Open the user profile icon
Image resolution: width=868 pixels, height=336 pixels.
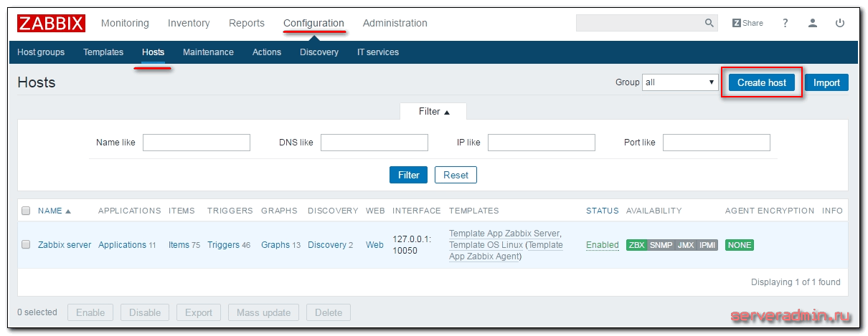pos(813,23)
